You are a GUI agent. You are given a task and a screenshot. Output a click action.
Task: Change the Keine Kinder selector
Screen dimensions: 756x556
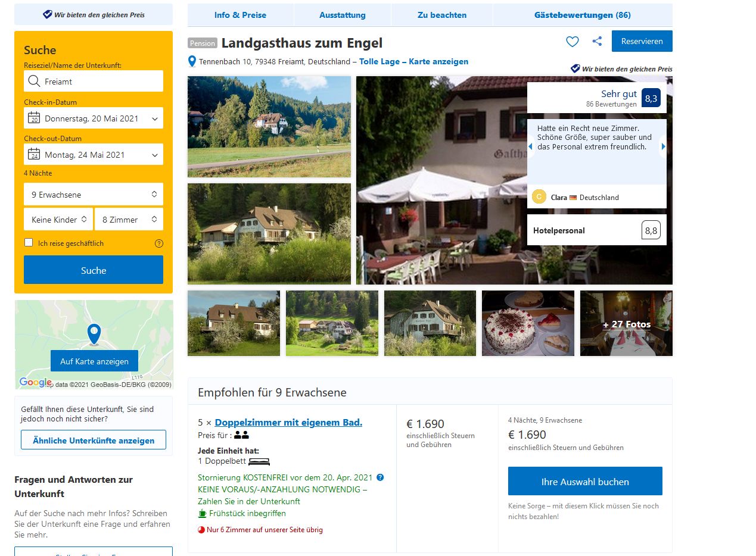(x=58, y=219)
